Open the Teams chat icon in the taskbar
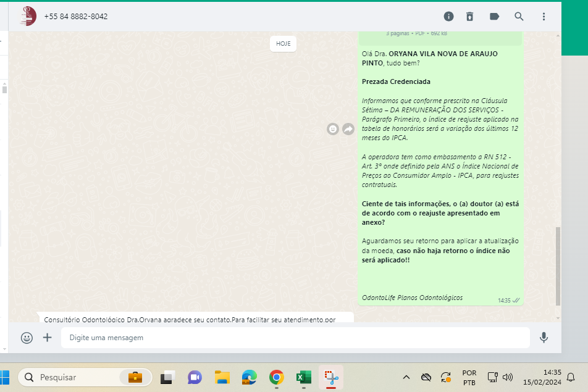The height and width of the screenshot is (392, 588). click(195, 377)
